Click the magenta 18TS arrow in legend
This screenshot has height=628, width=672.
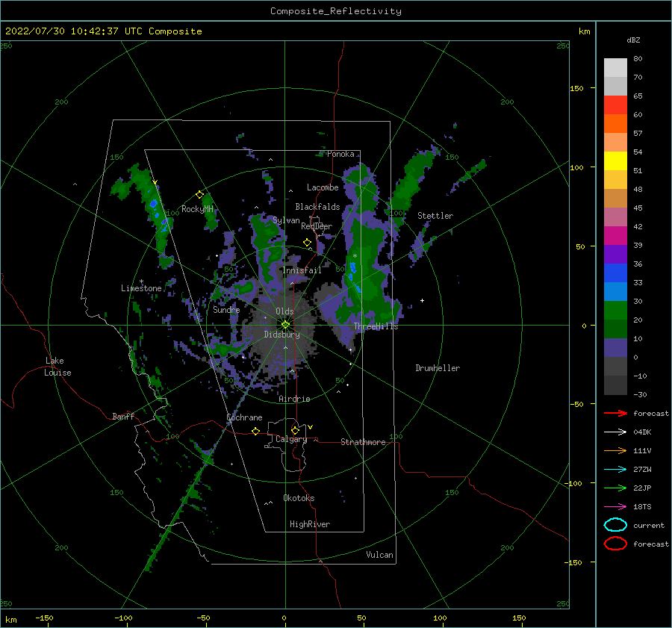(x=615, y=507)
